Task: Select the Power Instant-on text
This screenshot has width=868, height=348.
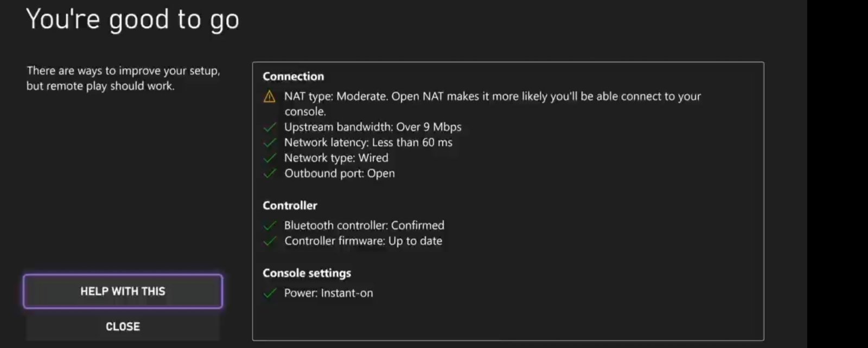Action: [x=329, y=293]
